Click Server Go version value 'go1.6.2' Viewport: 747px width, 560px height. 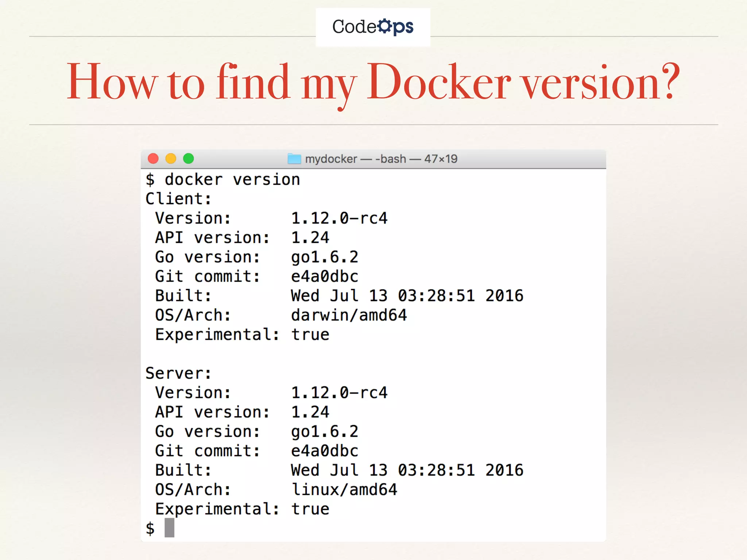(x=325, y=432)
